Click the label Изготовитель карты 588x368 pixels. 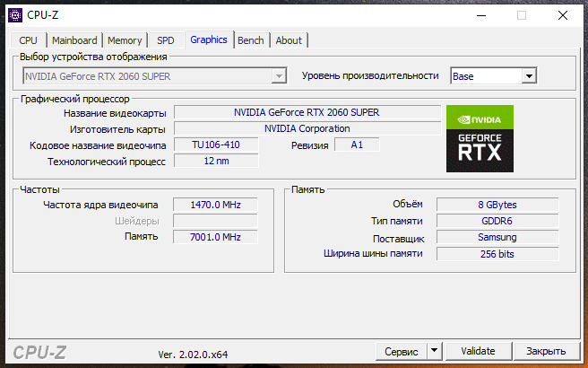(117, 129)
